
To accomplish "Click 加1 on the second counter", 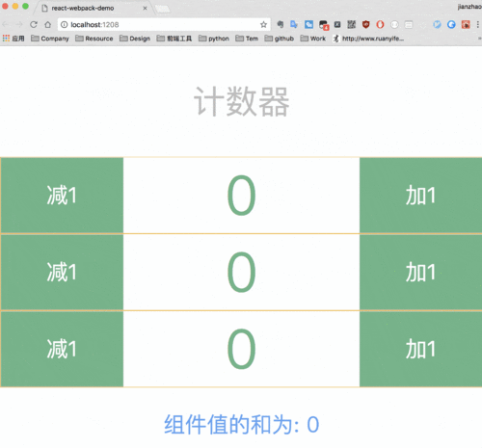I will 420,272.
